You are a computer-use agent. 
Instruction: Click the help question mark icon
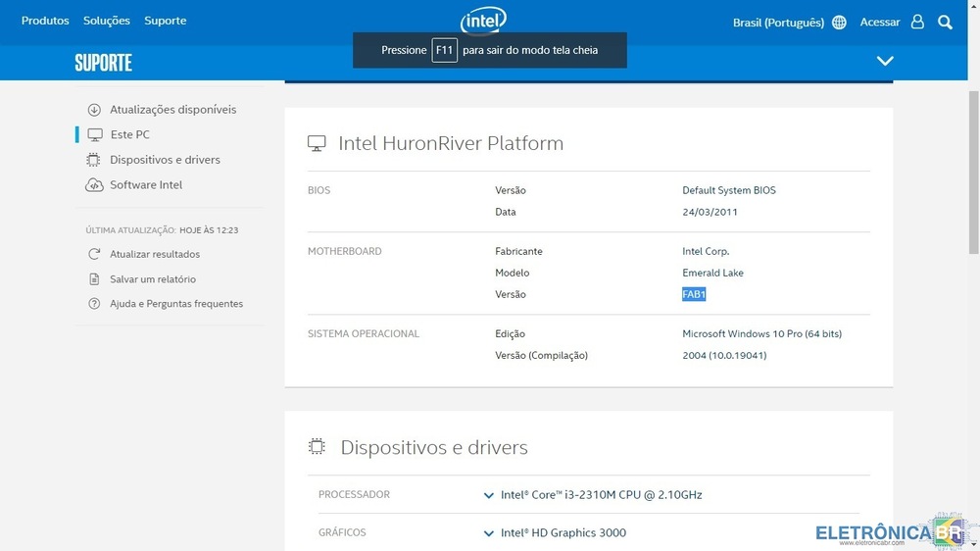pos(94,304)
